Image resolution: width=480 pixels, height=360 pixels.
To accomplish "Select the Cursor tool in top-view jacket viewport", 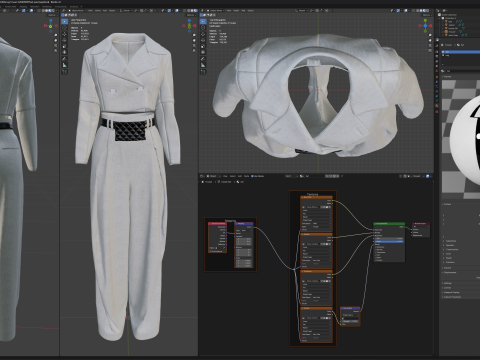I will click(203, 28).
